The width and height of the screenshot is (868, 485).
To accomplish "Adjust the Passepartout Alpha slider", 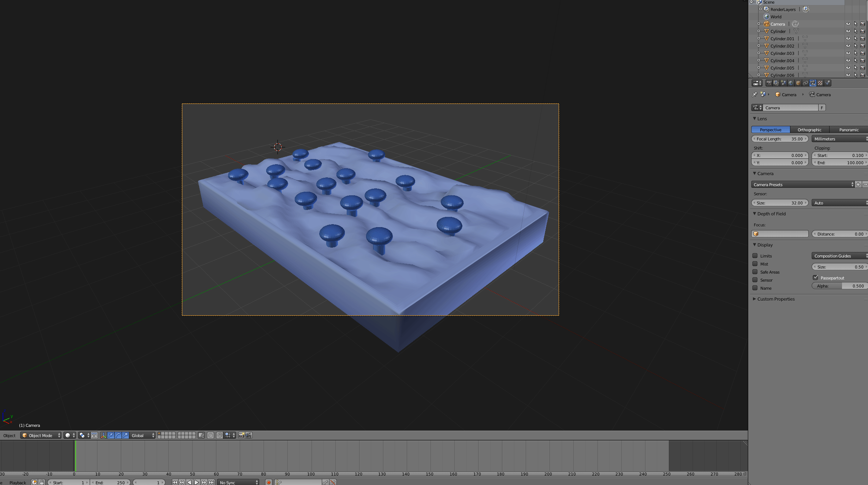I will point(839,286).
